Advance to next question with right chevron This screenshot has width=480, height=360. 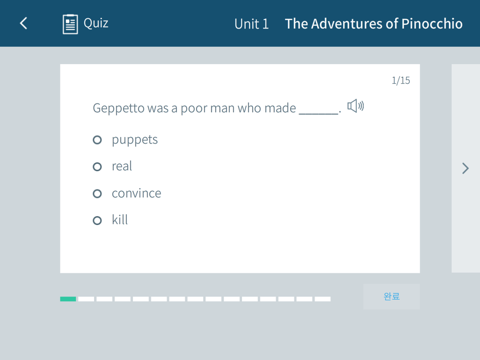point(465,168)
